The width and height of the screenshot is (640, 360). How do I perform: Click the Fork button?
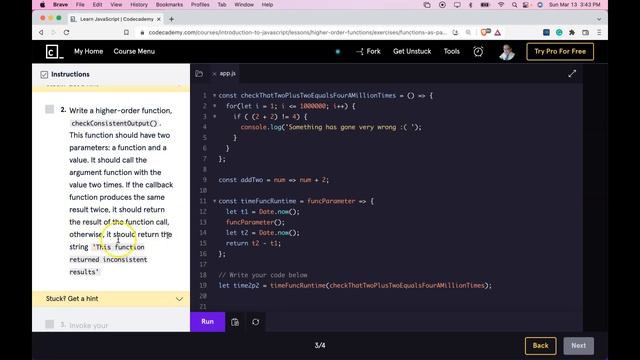368,51
